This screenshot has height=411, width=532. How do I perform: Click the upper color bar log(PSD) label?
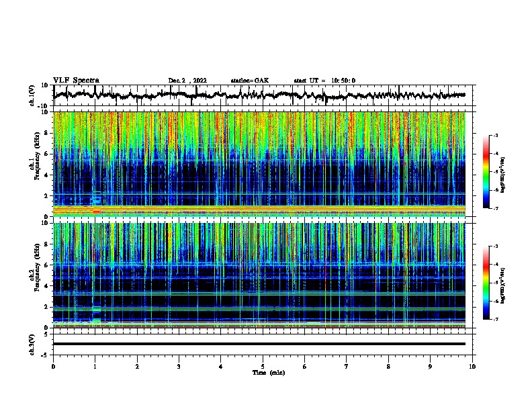coord(502,175)
